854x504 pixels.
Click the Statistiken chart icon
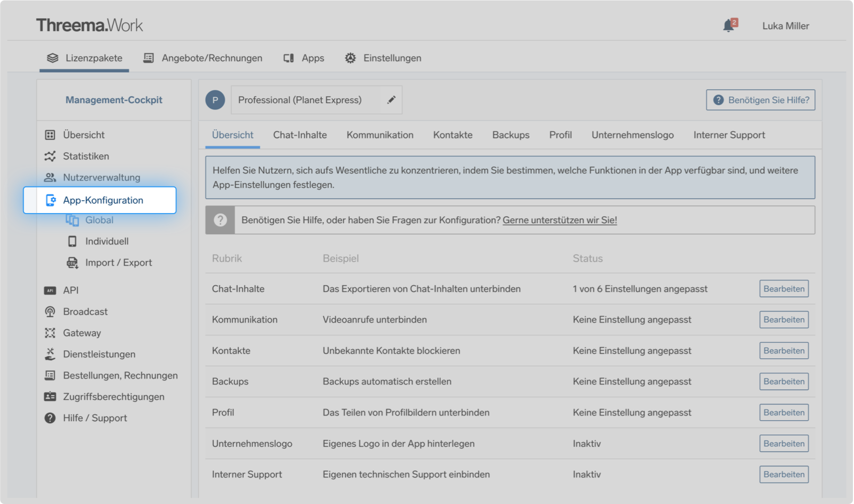[50, 156]
